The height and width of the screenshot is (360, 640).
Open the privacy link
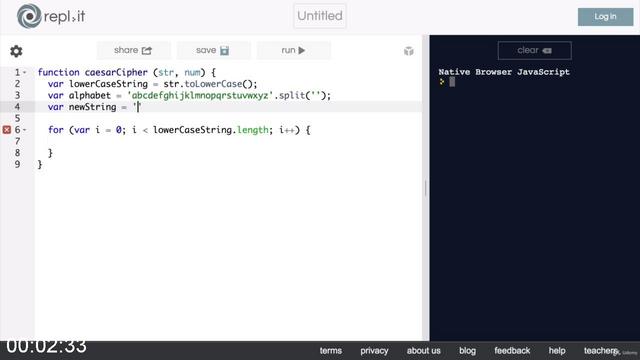tap(374, 351)
